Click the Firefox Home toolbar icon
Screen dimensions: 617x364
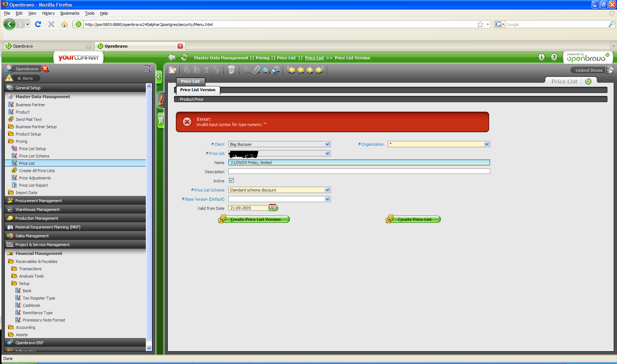(x=64, y=24)
